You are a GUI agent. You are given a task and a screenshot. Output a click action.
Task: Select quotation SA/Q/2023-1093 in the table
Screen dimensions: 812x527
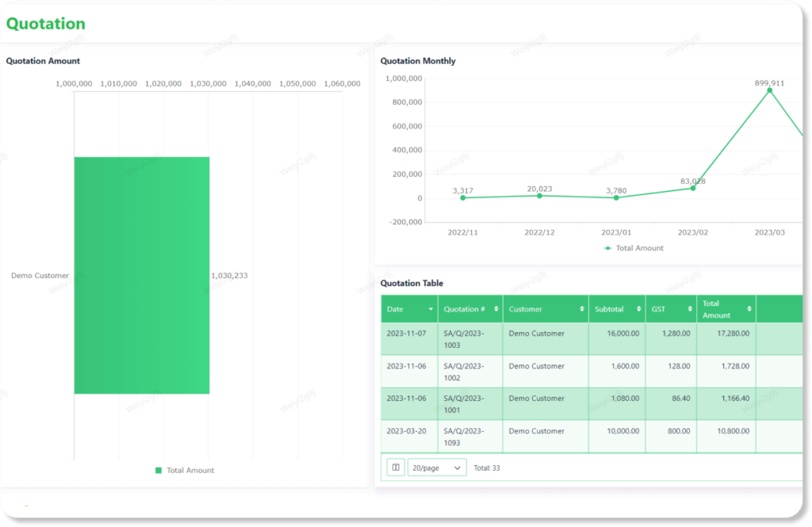pyautogui.click(x=463, y=437)
